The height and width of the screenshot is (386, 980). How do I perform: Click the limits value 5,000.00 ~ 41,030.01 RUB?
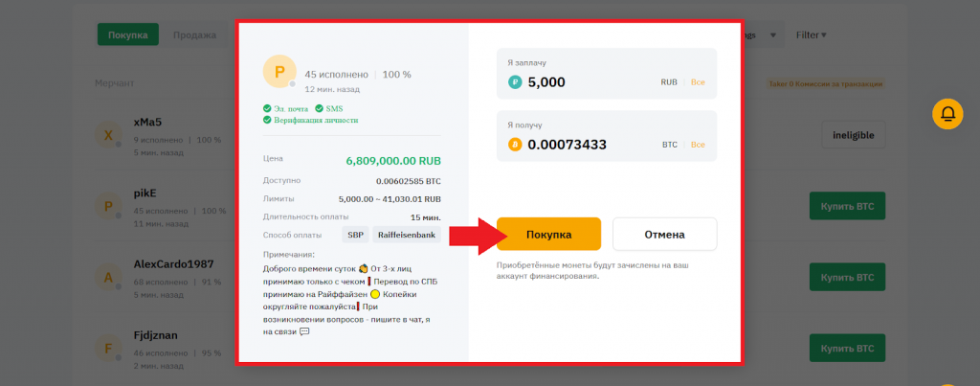pyautogui.click(x=390, y=199)
